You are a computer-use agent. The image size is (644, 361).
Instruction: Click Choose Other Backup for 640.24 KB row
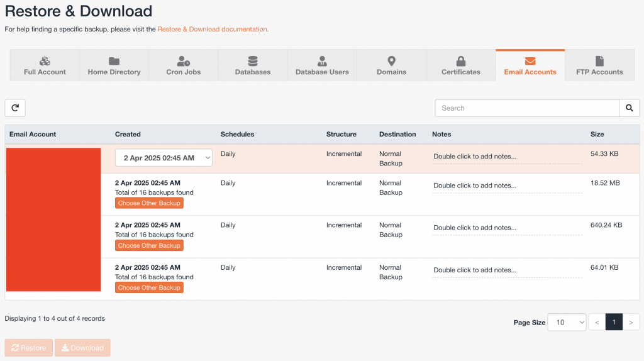click(149, 245)
